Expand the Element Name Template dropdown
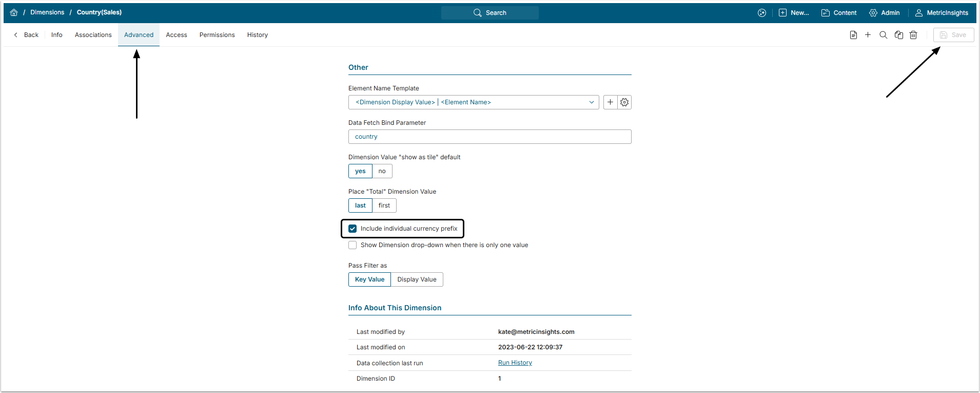 tap(591, 102)
